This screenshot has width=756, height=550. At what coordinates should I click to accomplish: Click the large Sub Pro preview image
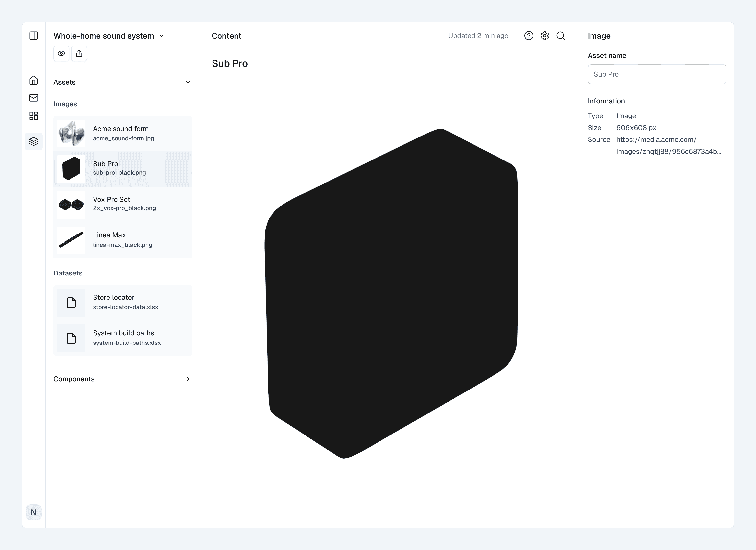[391, 294]
